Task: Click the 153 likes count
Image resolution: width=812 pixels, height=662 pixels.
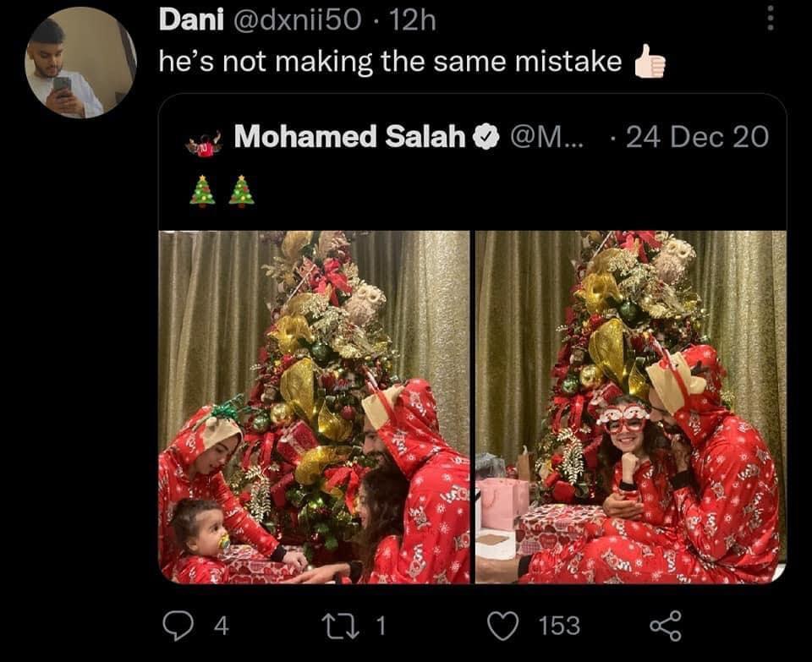Action: (x=559, y=626)
